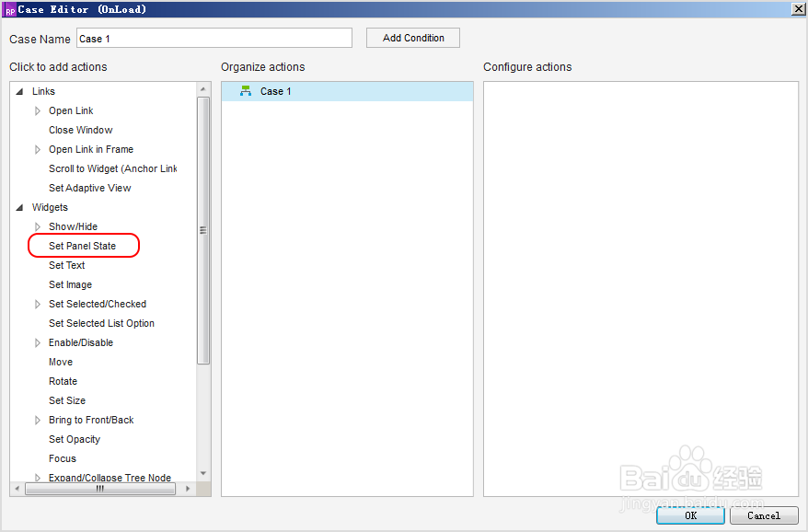
Task: Click the RP app icon in title bar
Action: pos(10,10)
